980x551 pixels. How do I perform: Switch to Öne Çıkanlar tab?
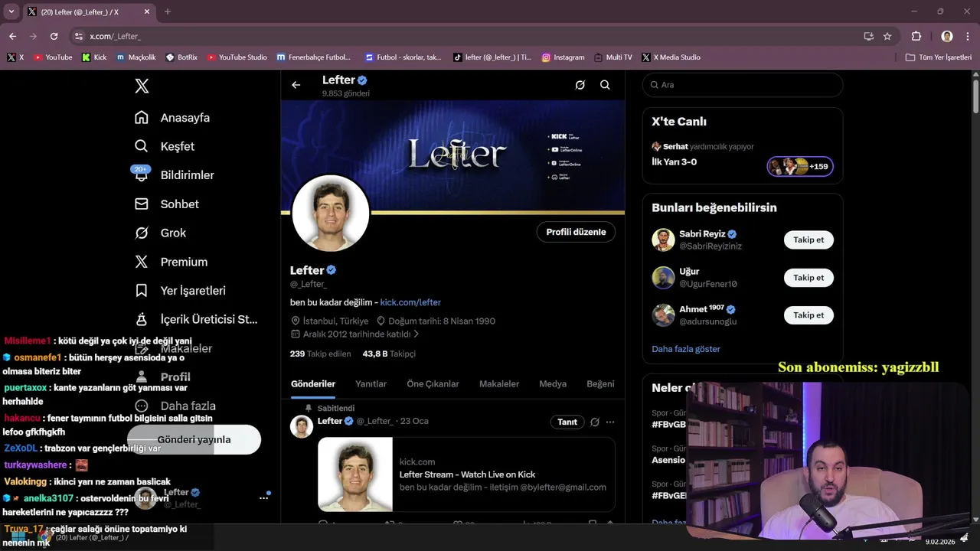pyautogui.click(x=433, y=384)
